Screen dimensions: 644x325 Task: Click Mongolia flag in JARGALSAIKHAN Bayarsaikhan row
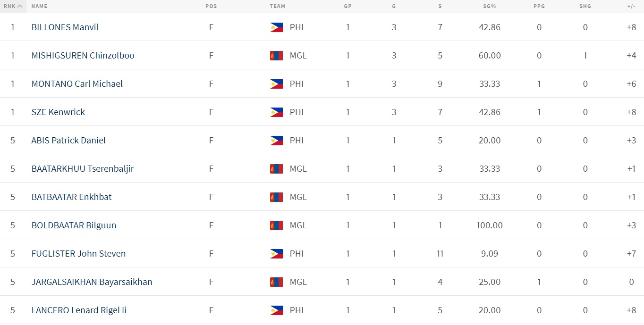point(276,282)
